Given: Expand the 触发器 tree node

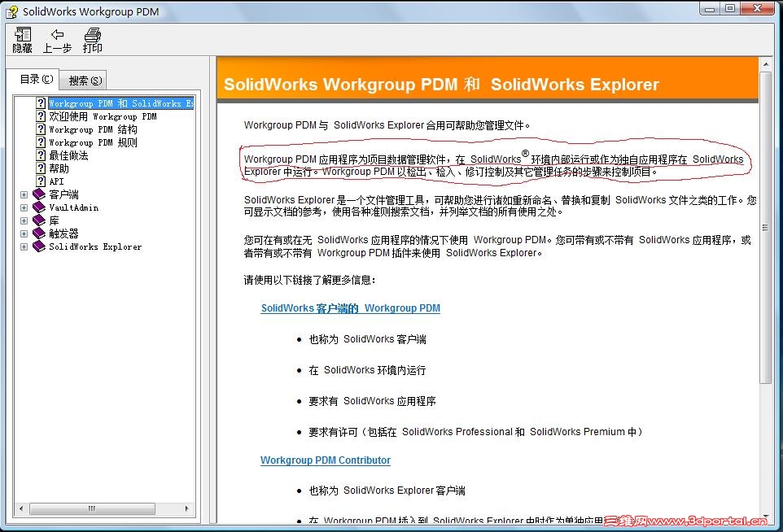Looking at the screenshot, I should (24, 233).
